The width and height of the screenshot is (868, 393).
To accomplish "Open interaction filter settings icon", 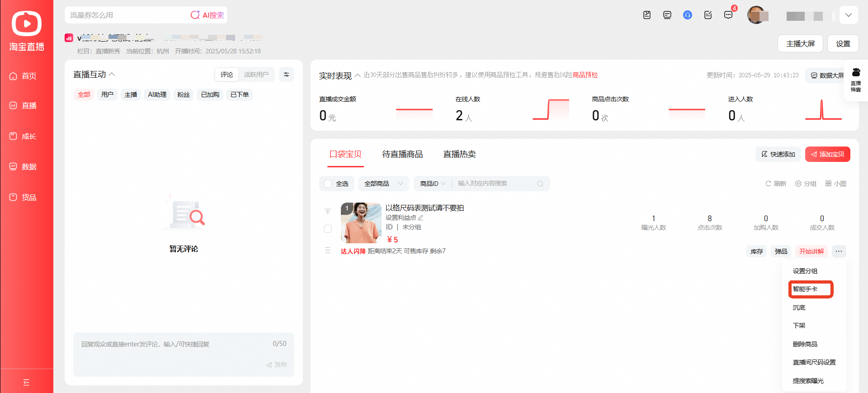I will coord(286,75).
